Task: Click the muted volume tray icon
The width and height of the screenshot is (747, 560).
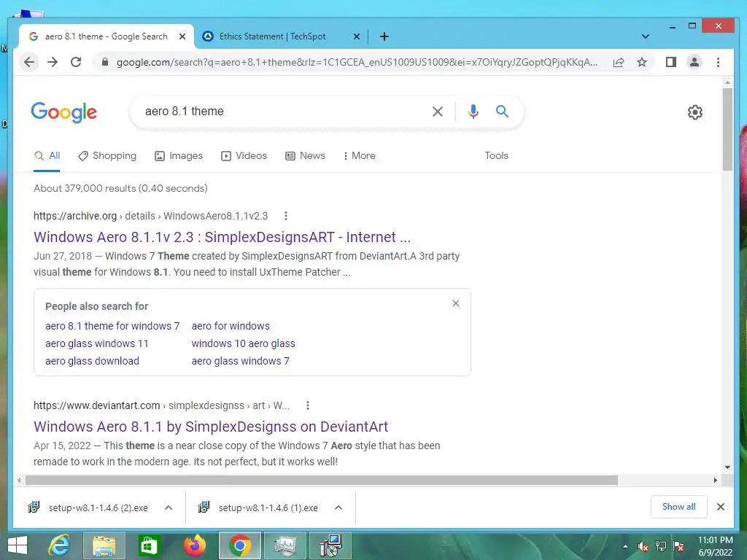Action: (x=643, y=547)
